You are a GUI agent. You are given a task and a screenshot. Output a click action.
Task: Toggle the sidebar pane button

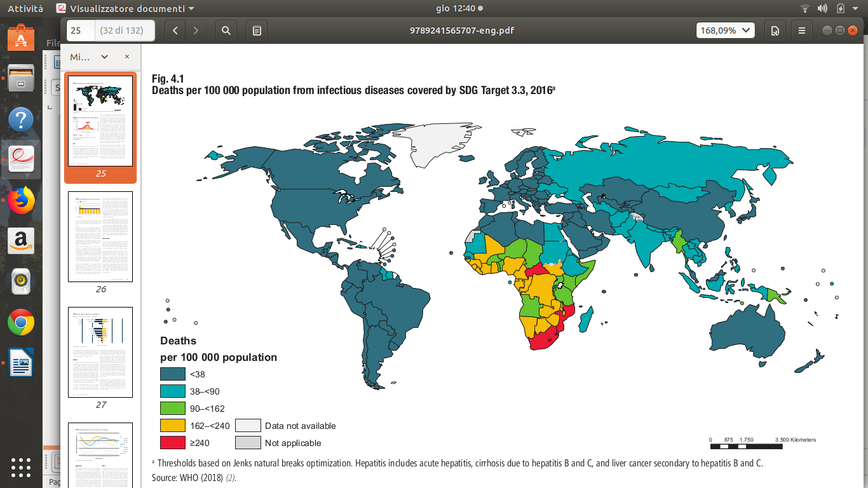click(257, 30)
